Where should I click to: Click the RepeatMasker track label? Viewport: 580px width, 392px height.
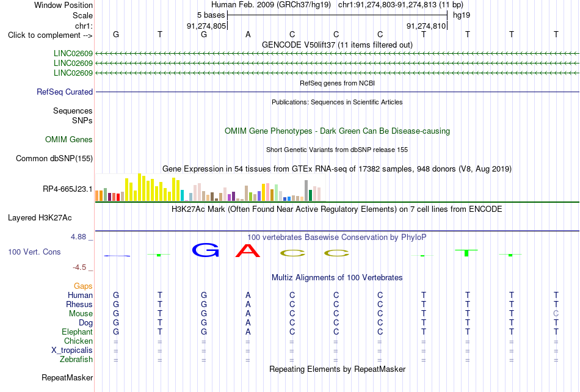[67, 377]
